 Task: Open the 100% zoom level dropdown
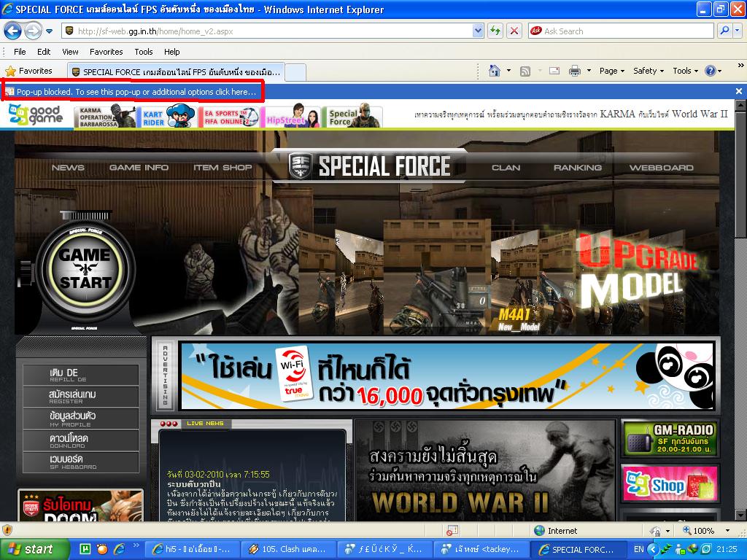click(x=727, y=531)
